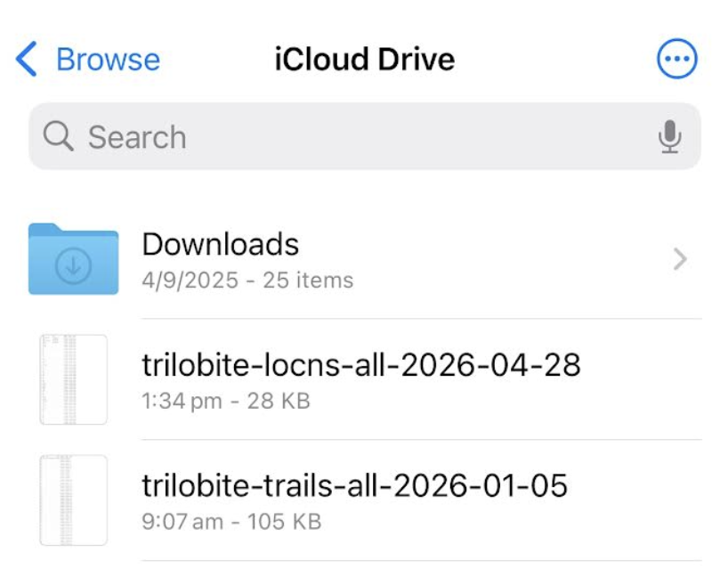Preview the trilobite-locns-all-2026-04-28 thumbnail
The width and height of the screenshot is (728, 577).
point(73,379)
